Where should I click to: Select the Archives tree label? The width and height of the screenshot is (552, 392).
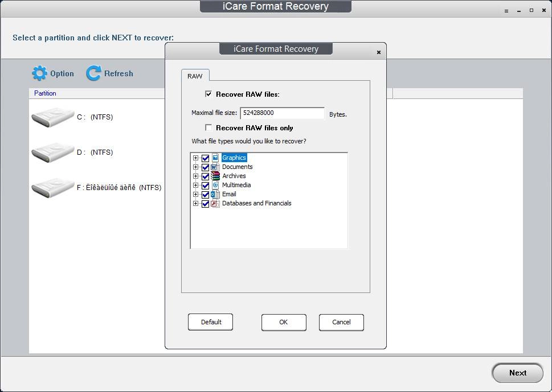234,176
